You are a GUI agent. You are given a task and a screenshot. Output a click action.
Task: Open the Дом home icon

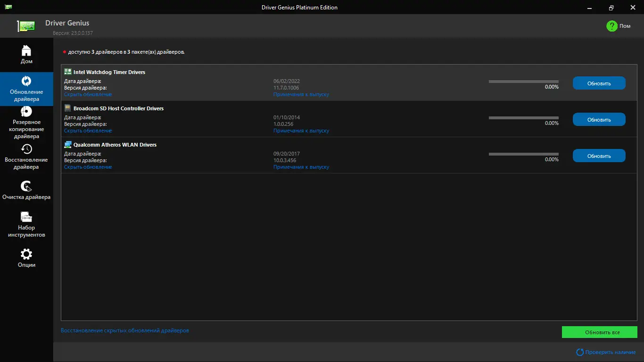[x=26, y=50]
